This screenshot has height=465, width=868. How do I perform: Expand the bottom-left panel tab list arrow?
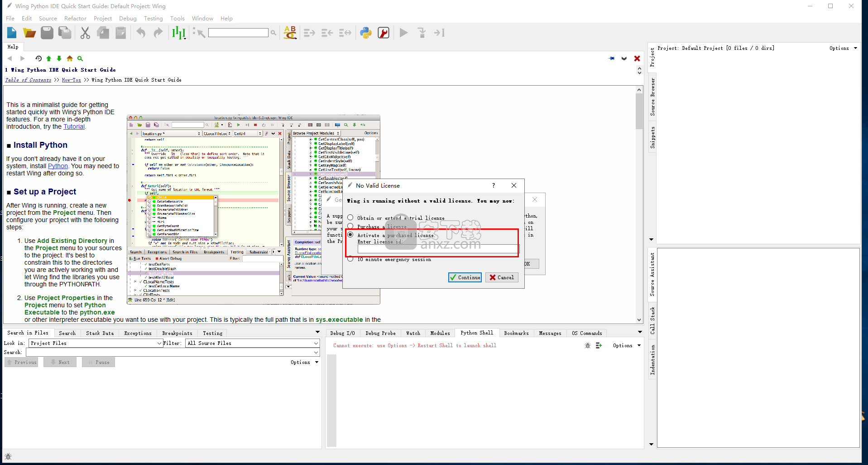coord(317,332)
